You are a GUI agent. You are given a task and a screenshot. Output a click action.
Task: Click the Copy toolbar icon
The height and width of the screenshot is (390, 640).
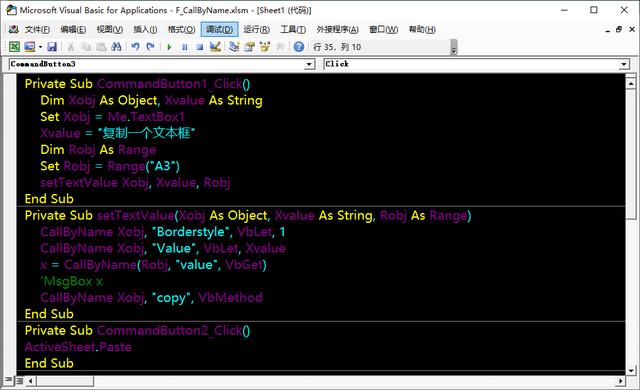click(x=86, y=47)
